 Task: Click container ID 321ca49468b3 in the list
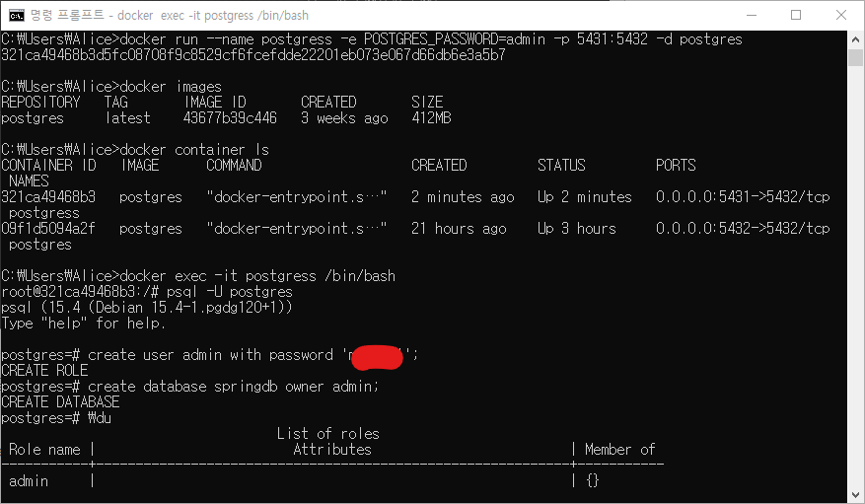pyautogui.click(x=48, y=197)
